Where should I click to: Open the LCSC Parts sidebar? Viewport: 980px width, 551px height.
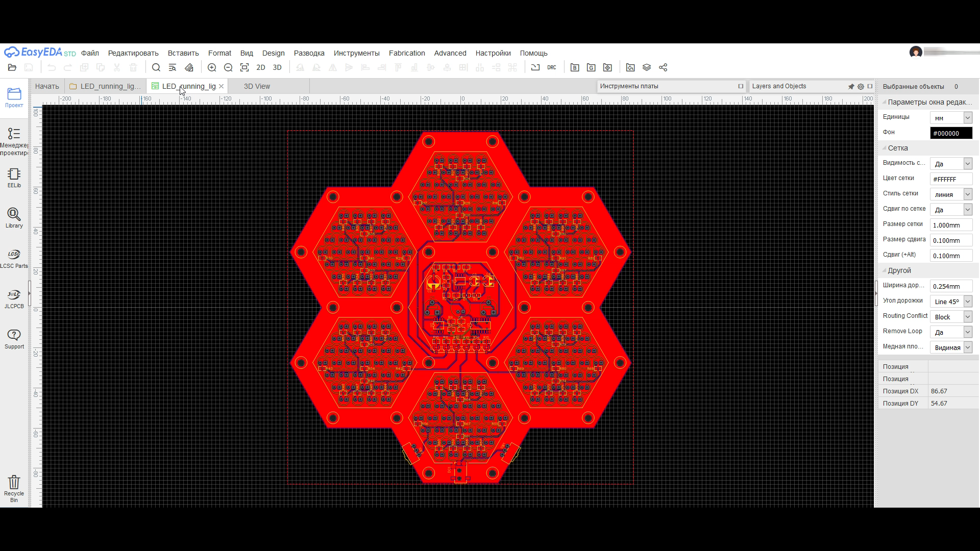point(14,259)
